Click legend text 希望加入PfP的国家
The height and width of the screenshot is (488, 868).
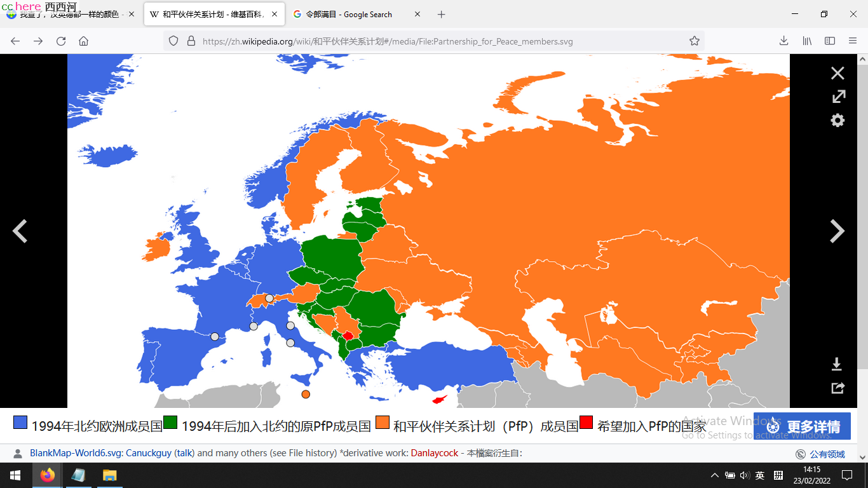point(652,426)
